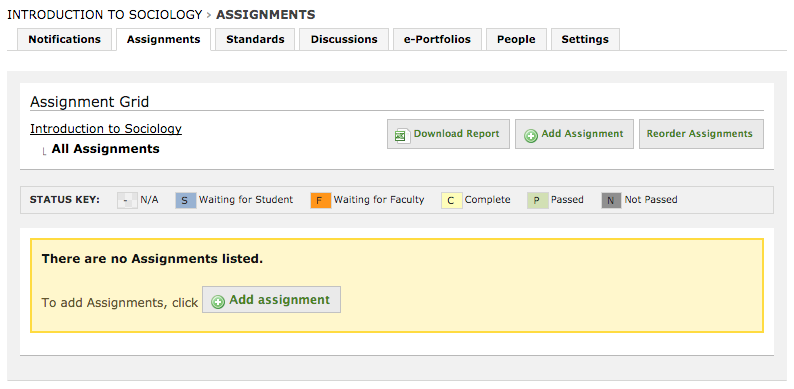Viewport: 794px width, 389px height.
Task: Click the green P Passed swatch
Action: tap(538, 201)
